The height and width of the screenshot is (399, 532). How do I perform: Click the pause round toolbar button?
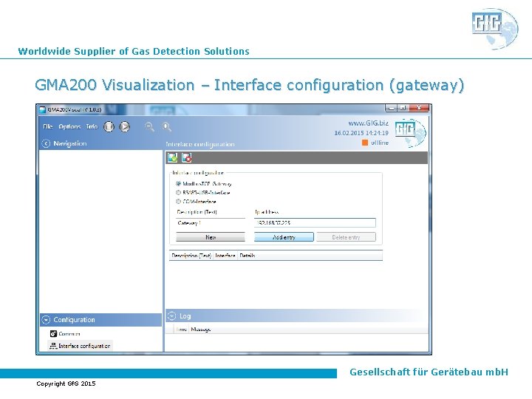(109, 126)
